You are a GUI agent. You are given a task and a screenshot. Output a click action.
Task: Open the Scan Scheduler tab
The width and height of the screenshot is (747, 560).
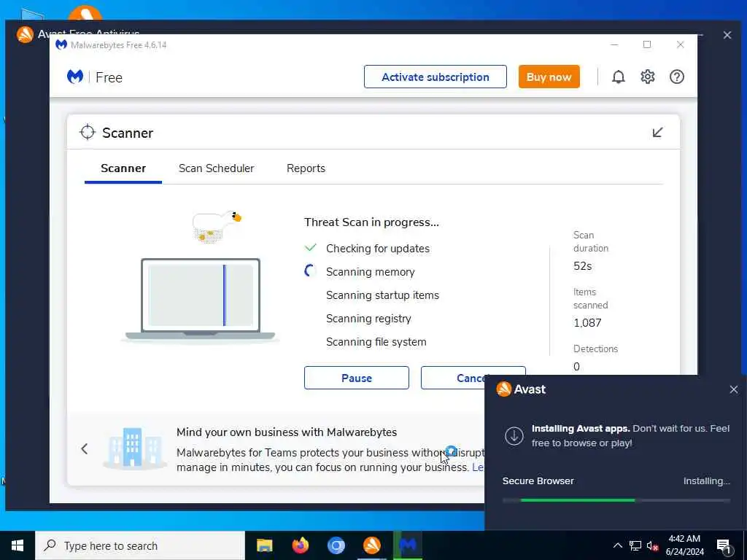[216, 168]
